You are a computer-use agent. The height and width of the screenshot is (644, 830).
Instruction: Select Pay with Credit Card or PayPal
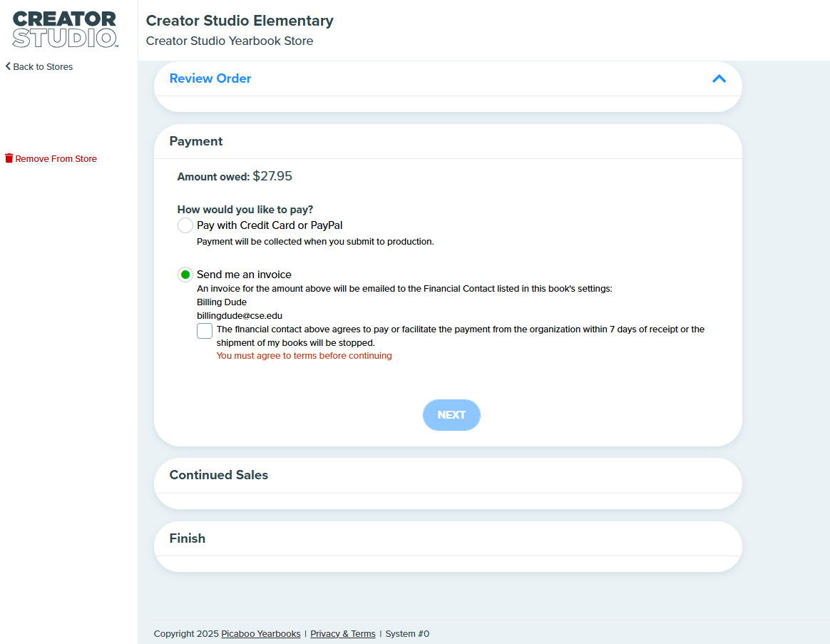(185, 225)
